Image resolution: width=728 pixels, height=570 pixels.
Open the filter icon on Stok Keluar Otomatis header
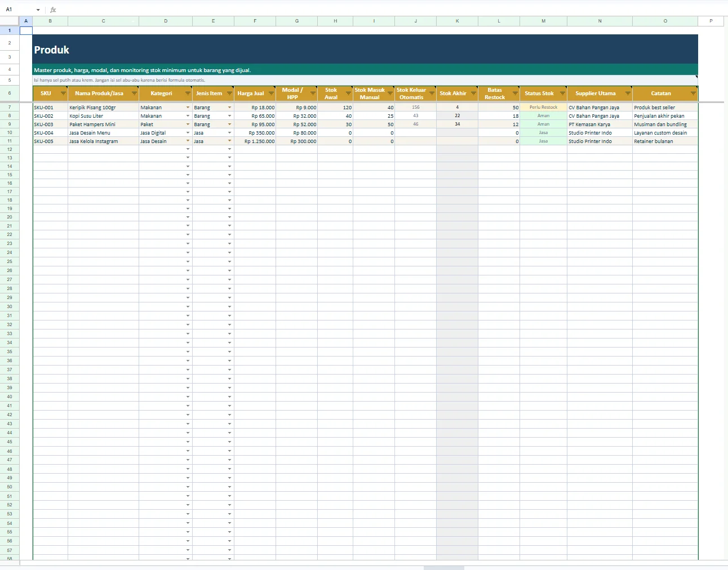[432, 93]
